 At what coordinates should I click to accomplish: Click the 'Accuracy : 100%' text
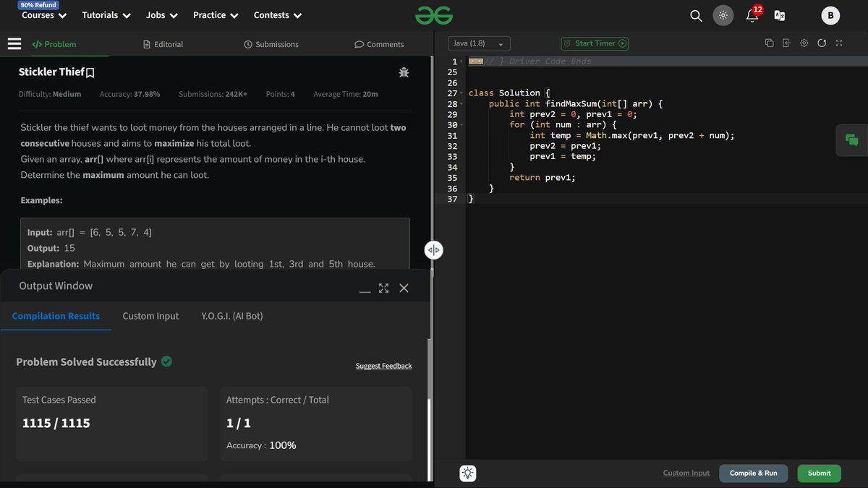pos(261,445)
